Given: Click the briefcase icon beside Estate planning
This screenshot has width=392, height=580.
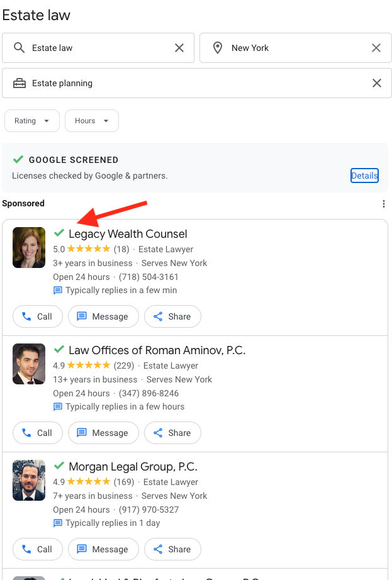Looking at the screenshot, I should 20,83.
